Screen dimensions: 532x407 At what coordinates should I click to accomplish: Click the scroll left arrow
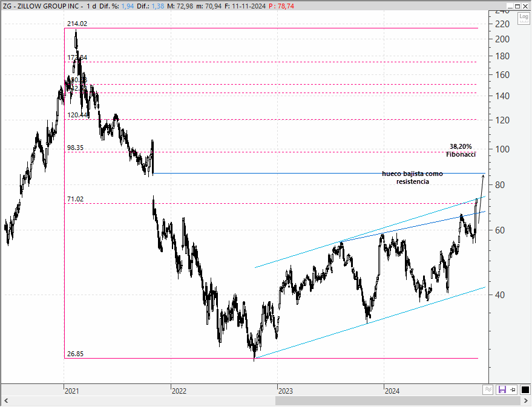(6, 401)
